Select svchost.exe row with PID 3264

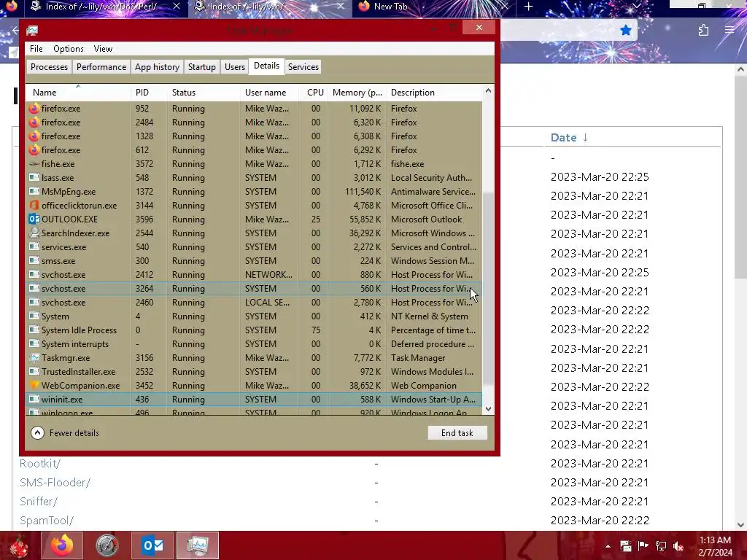coord(254,289)
